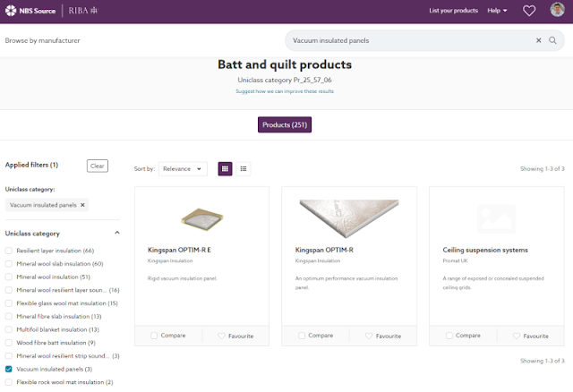
Task: Tick Resilient layer insulation checkbox
Action: [9, 251]
